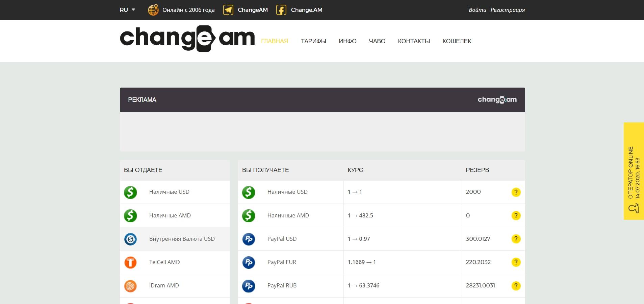The width and height of the screenshot is (644, 304).
Task: Click the chat bubble icon on the operator tab
Action: (x=634, y=208)
